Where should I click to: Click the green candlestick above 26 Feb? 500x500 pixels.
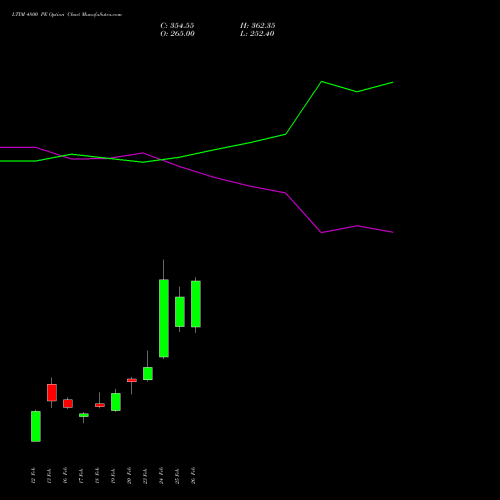(196, 304)
